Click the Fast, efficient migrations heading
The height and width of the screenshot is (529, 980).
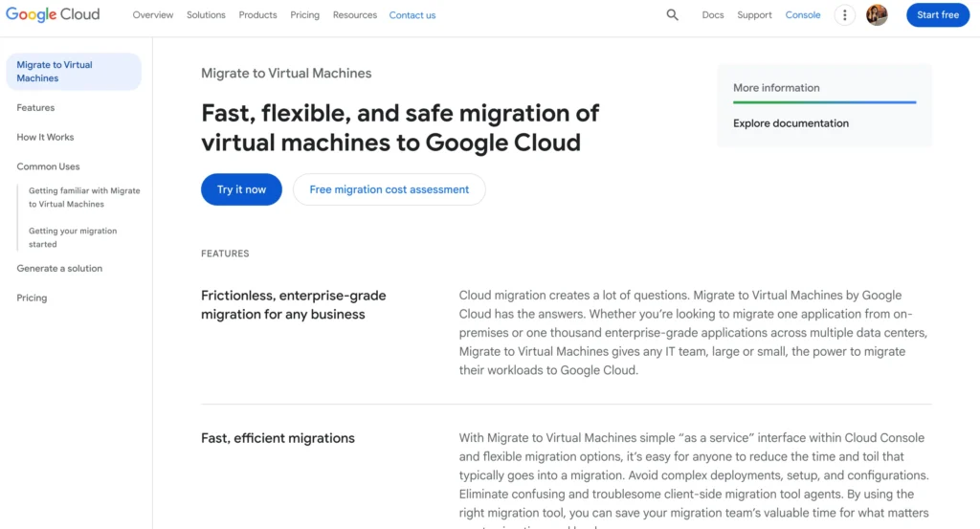(278, 438)
